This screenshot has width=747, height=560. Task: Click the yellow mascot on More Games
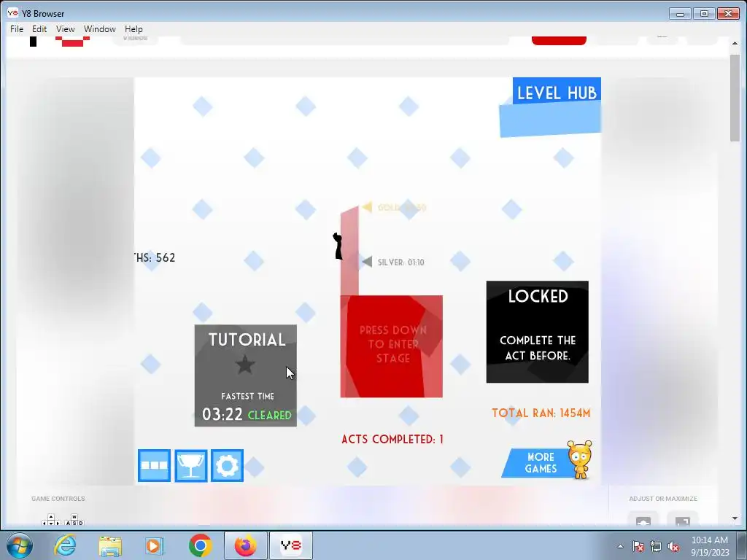580,459
